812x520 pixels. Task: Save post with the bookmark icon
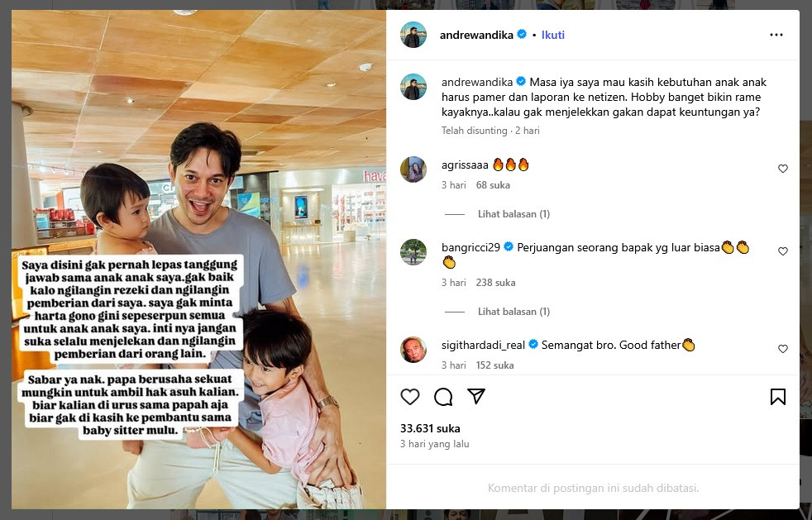click(x=778, y=397)
